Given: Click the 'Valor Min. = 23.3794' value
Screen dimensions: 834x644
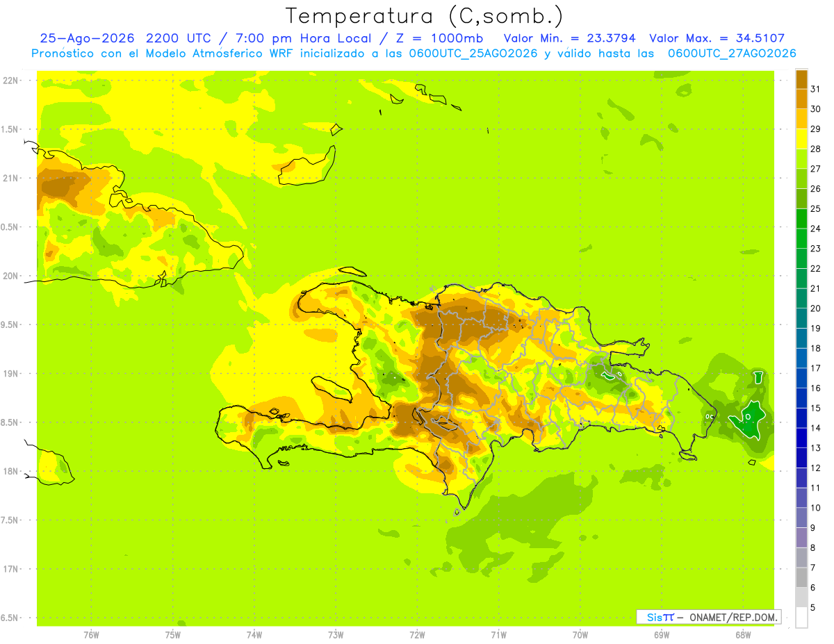Looking at the screenshot, I should click(x=569, y=38).
